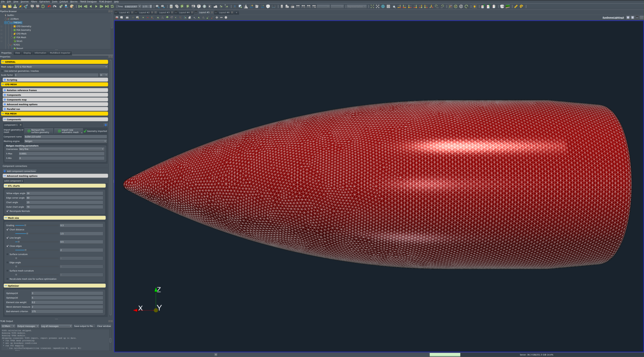Select the glyph filter icon in the toolbar
The width and height of the screenshot is (644, 357).
pos(204,6)
